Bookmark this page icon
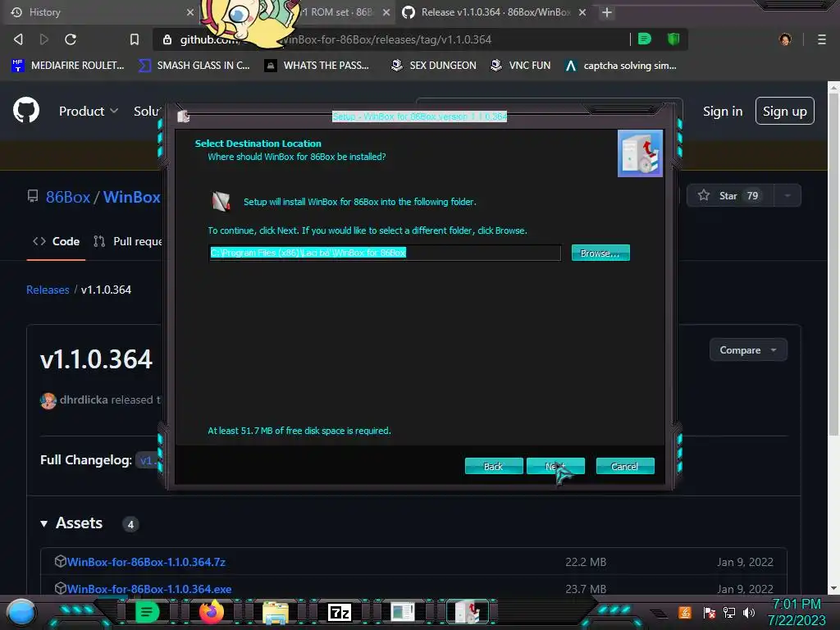Viewport: 840px width, 630px height. tap(135, 39)
